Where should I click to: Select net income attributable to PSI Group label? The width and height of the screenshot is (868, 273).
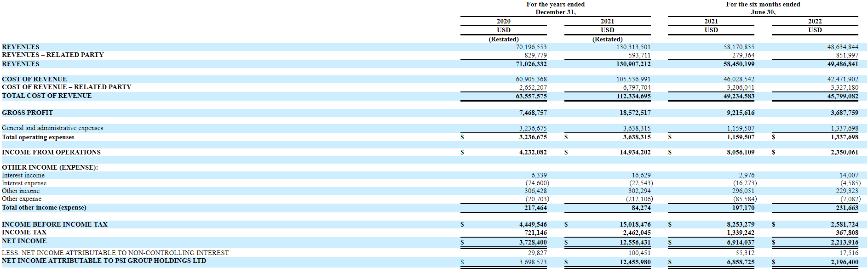coord(103,261)
